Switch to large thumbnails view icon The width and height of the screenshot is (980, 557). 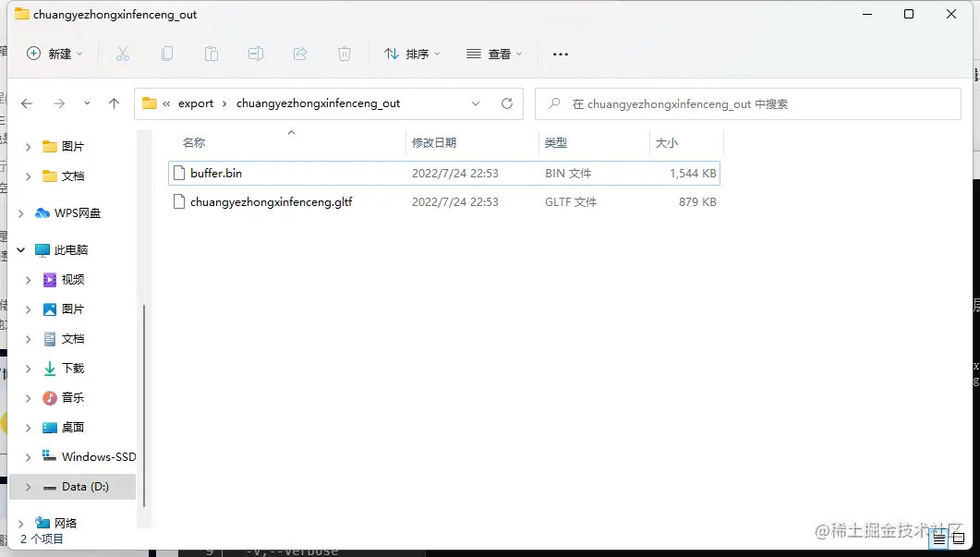[959, 538]
